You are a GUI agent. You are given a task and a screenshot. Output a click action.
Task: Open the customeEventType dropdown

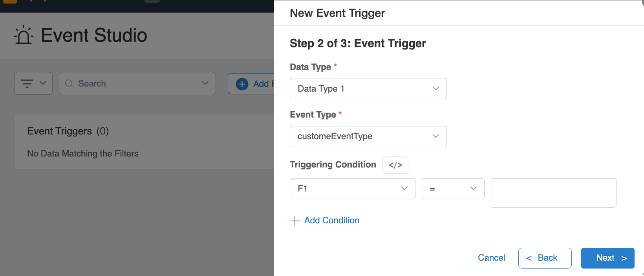point(368,136)
